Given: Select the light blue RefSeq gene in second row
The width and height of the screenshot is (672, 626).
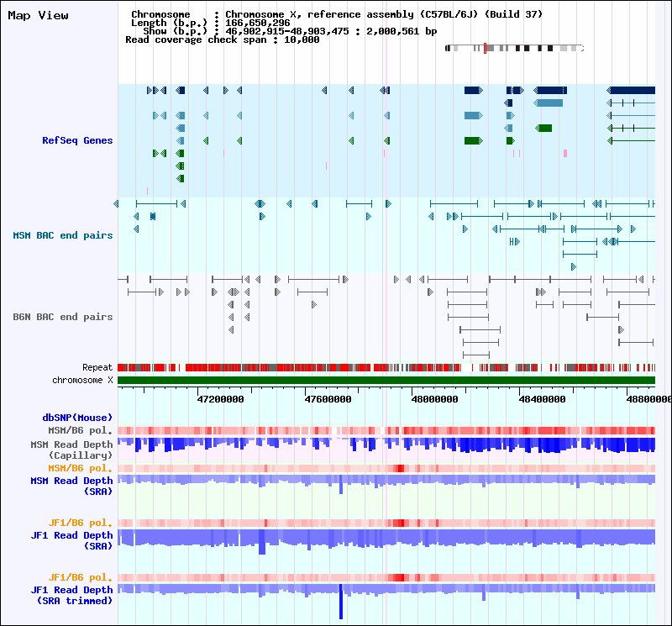Looking at the screenshot, I should [x=549, y=103].
